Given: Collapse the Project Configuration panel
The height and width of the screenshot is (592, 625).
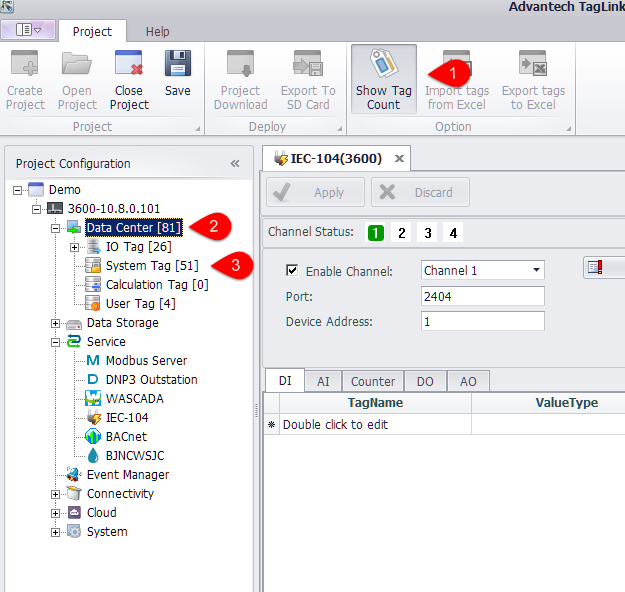Looking at the screenshot, I should [x=235, y=163].
